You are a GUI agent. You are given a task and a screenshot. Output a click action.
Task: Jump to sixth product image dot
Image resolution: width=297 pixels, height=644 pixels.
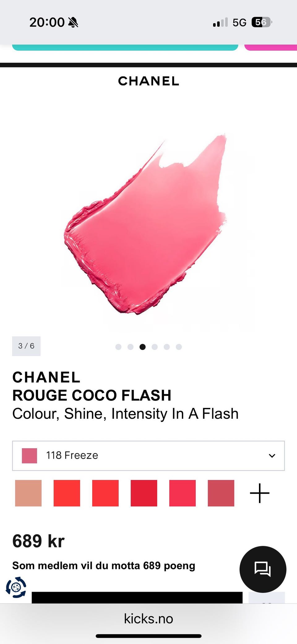click(179, 347)
